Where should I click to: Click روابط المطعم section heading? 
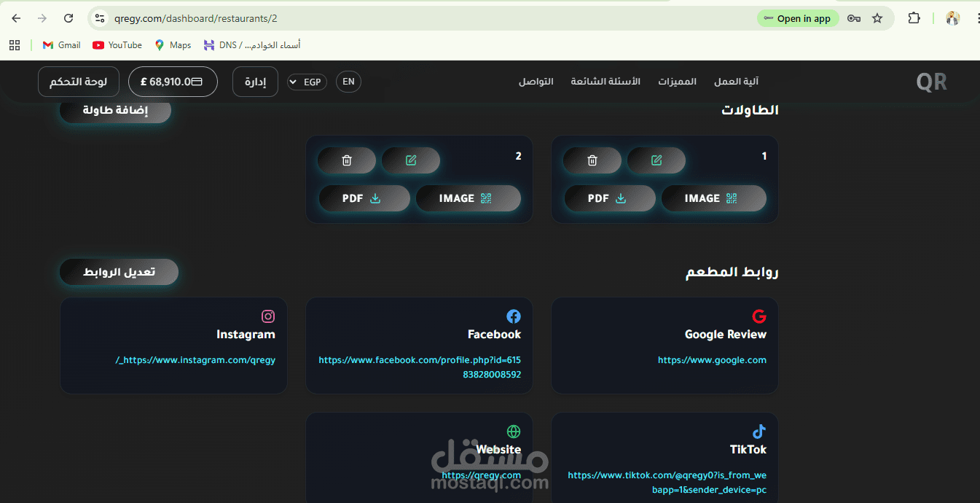point(732,272)
